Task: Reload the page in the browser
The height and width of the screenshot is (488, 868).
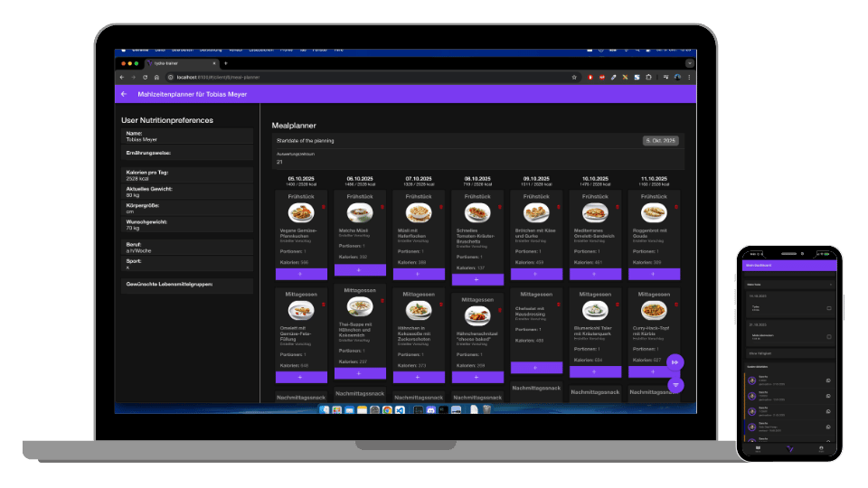Action: click(145, 78)
